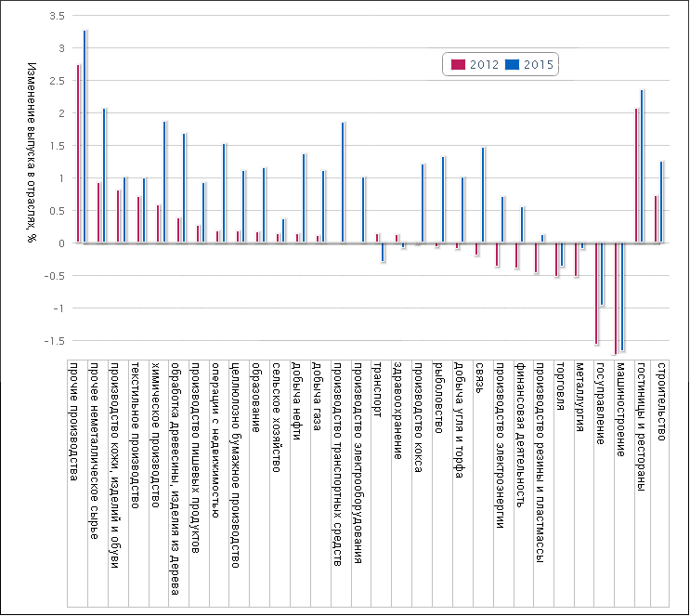
Task: Select category label 'гостиницы и рестораны'
Action: pos(641,427)
